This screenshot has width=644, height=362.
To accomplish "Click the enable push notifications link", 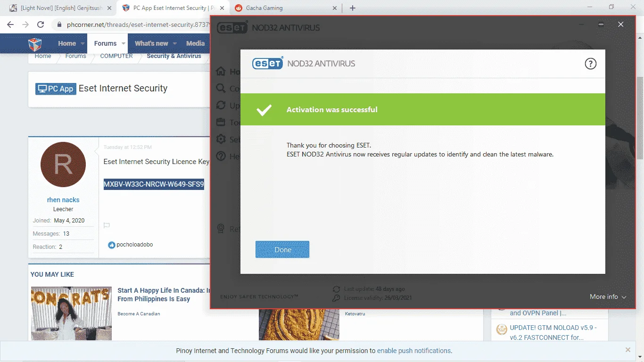I will pos(414,351).
